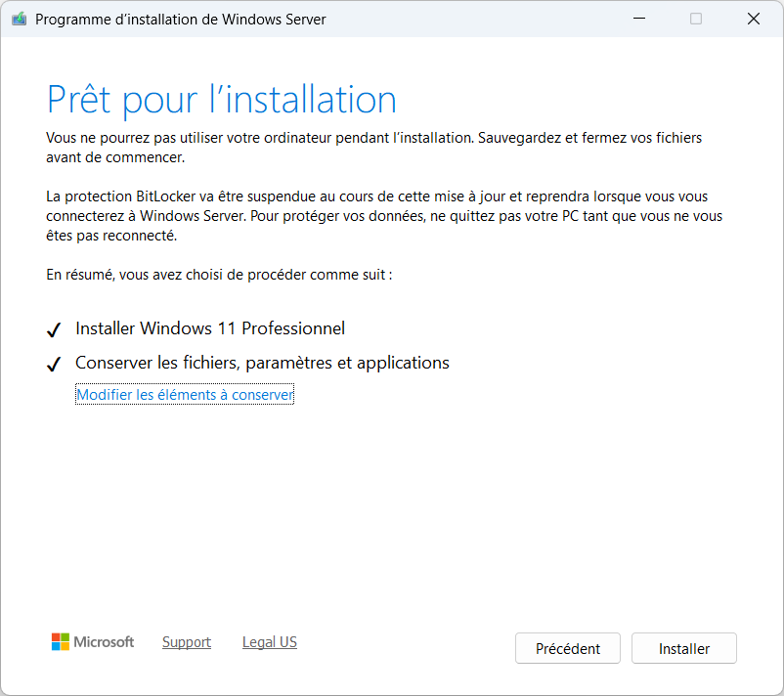784x696 pixels.
Task: Click the Microsoft wordmark text
Action: [x=104, y=642]
